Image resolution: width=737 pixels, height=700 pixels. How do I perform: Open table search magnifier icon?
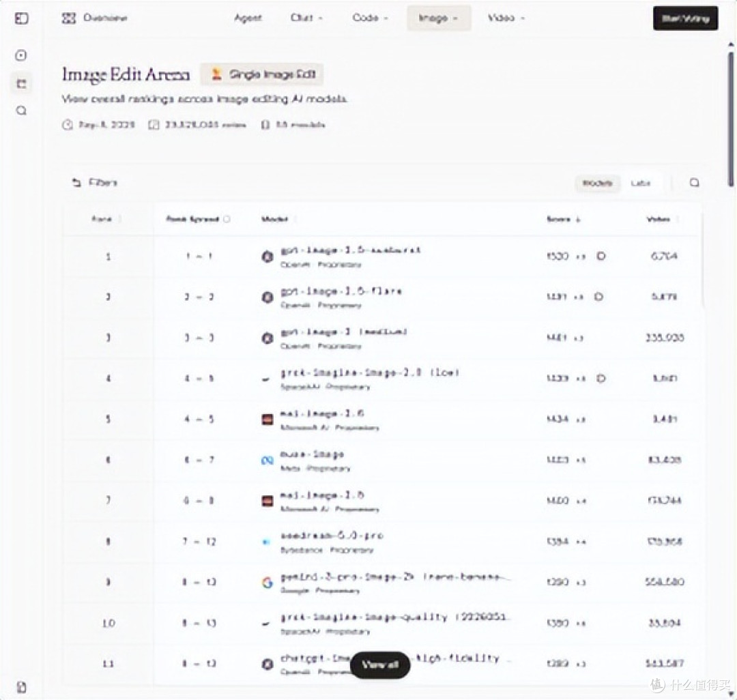click(694, 183)
